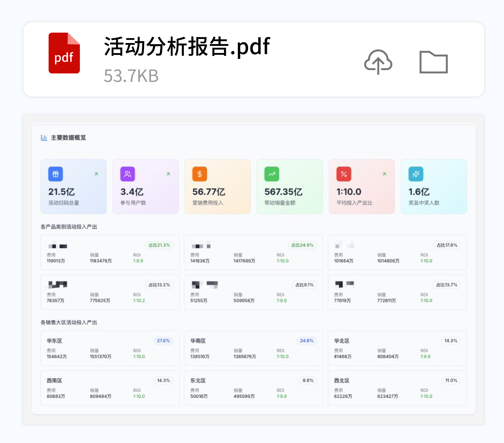
Task: Click the bar chart icon beside 主要数据概览
Action: tap(44, 138)
